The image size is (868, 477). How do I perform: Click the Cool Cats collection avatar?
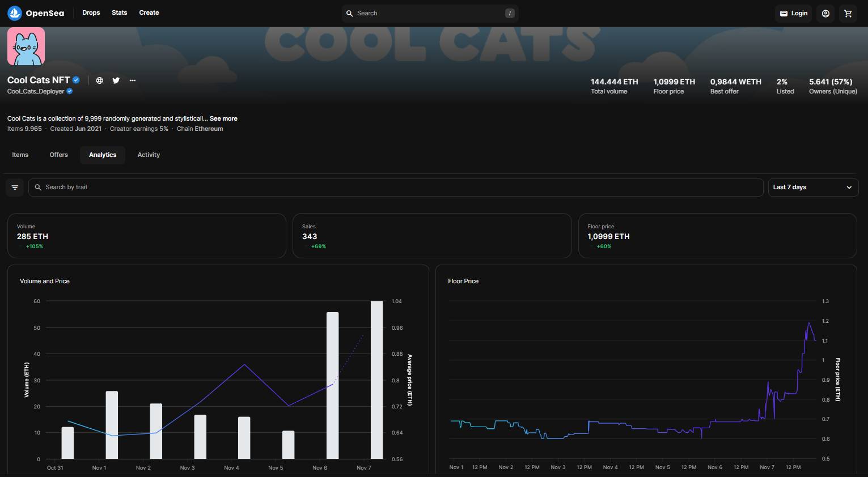(26, 46)
